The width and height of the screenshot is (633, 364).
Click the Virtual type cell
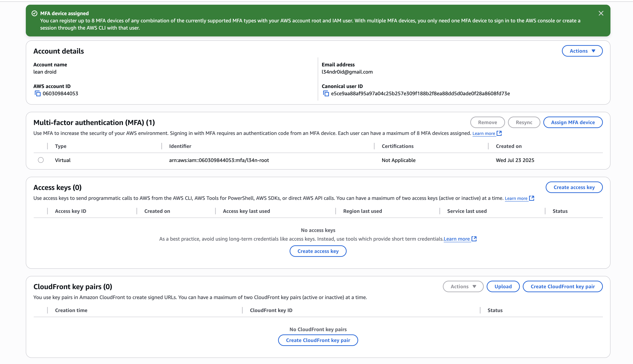pos(63,160)
